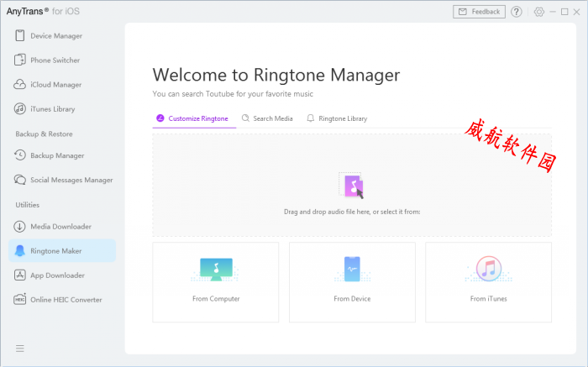
Task: Choose the From Computer label
Action: pyautogui.click(x=216, y=299)
